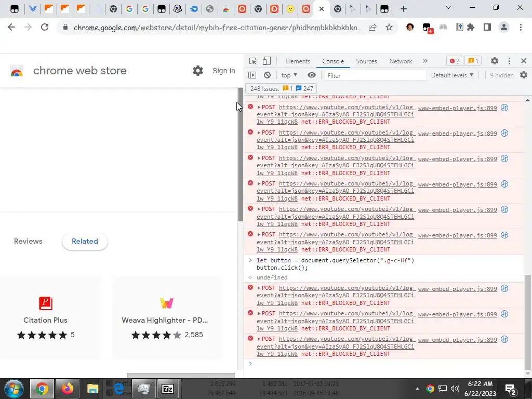This screenshot has height=399, width=532.
Task: Click the Chrome Web Store logo
Action: pyautogui.click(x=17, y=71)
